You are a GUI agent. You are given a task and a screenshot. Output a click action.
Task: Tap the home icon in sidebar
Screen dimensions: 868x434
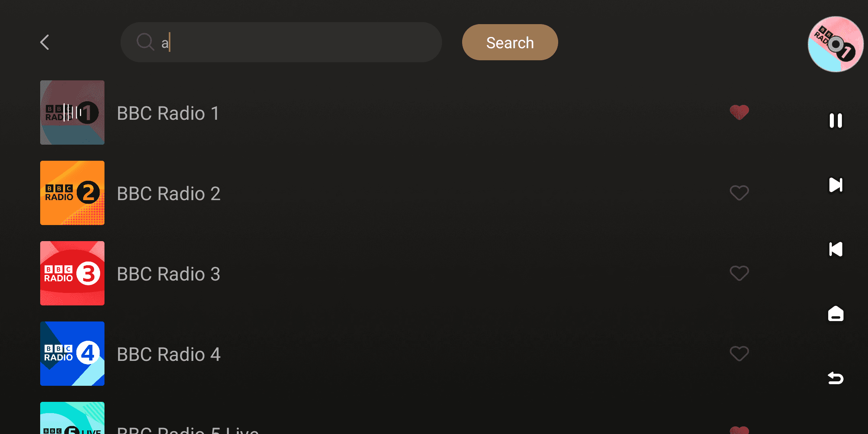(835, 313)
